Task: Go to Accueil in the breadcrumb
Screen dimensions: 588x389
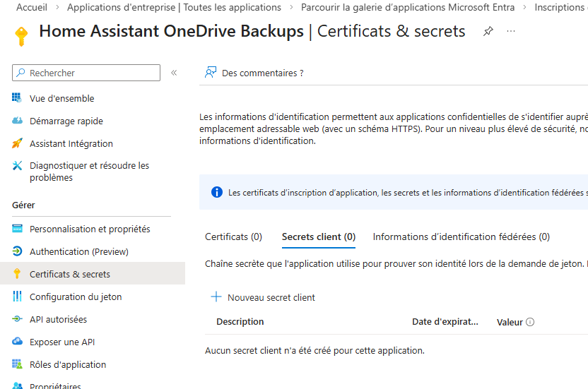Action: click(x=32, y=7)
